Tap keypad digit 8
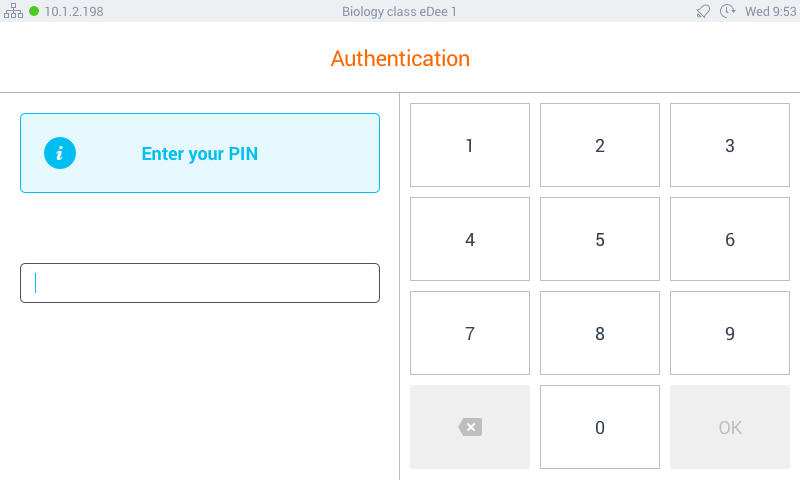The height and width of the screenshot is (480, 800). pyautogui.click(x=600, y=333)
